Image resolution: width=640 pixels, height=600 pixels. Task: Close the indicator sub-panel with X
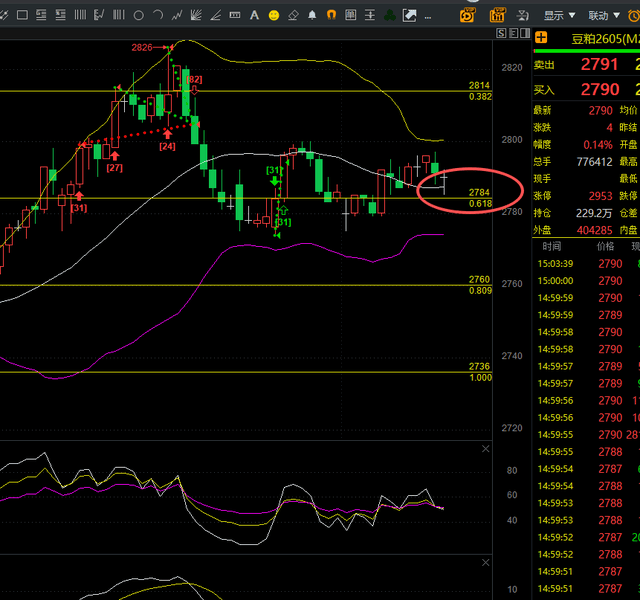(486, 449)
